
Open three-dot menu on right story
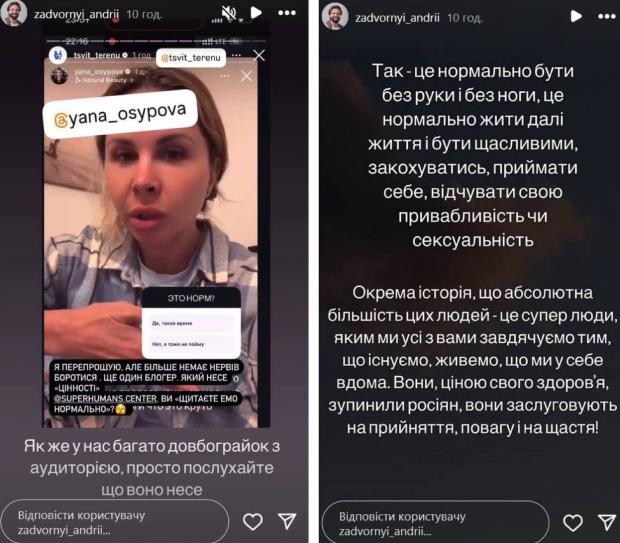coord(607,17)
